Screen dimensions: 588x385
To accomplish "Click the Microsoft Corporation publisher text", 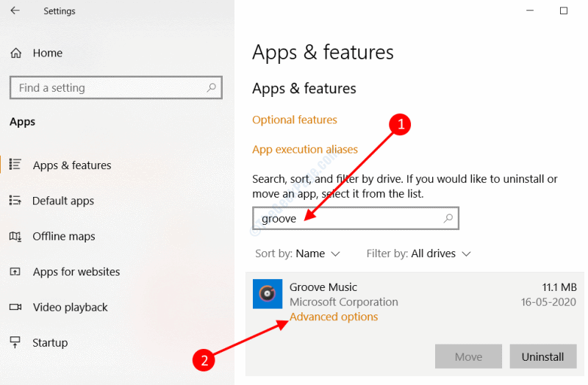I will [344, 302].
